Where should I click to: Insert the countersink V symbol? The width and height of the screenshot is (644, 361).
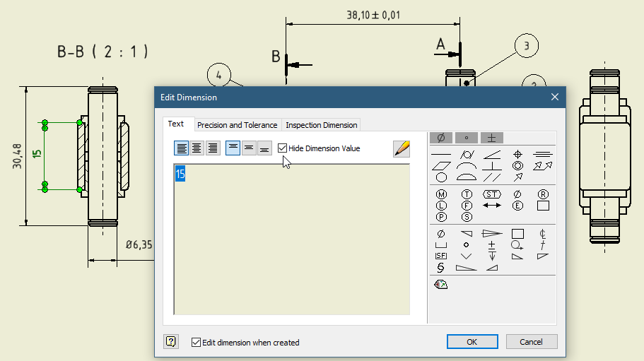(466, 256)
